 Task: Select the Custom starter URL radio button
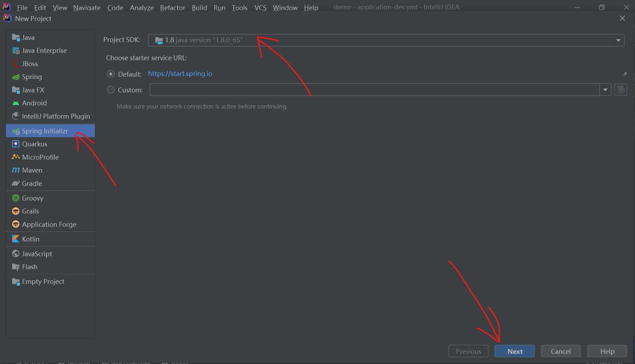pyautogui.click(x=111, y=90)
